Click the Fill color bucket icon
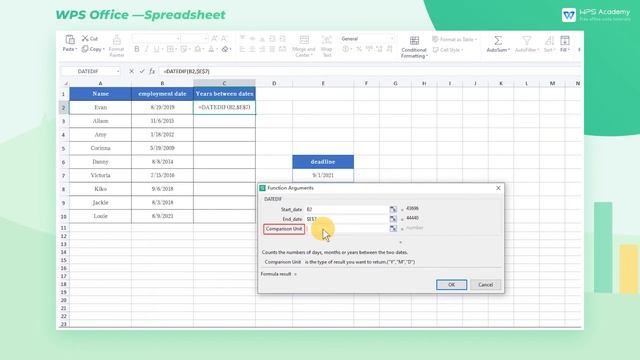This screenshot has height=360, width=640. (198, 49)
